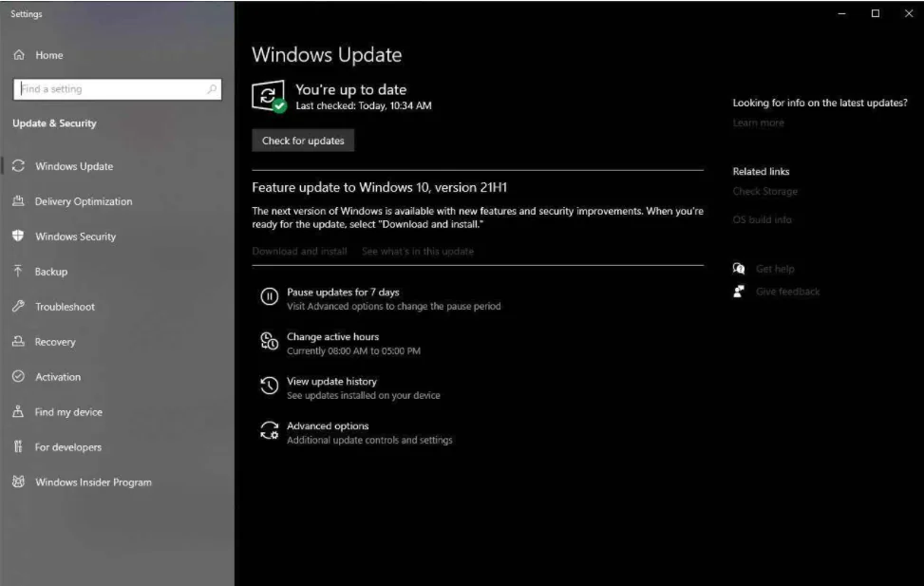Open Delivery Optimization settings page
Screen dimensions: 924x586
84,201
